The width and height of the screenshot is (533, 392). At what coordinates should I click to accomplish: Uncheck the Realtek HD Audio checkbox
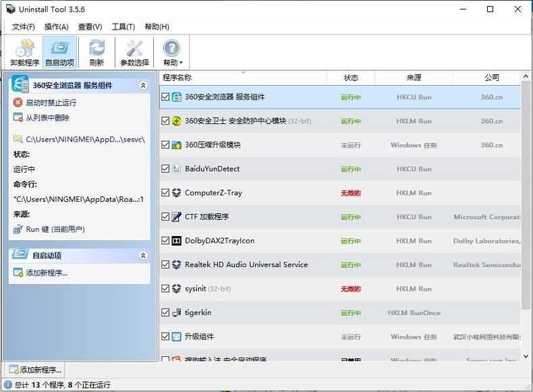[165, 264]
